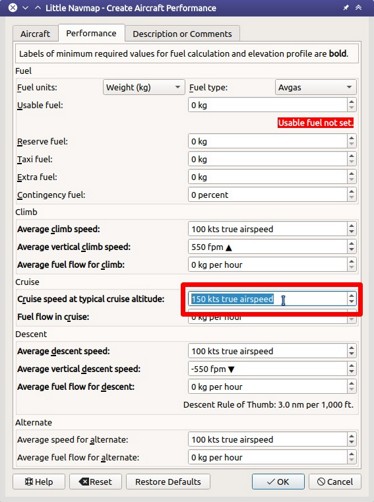This screenshot has height=502, width=374.
Task: Adjust alternate fuel flow spinner
Action: click(351, 457)
